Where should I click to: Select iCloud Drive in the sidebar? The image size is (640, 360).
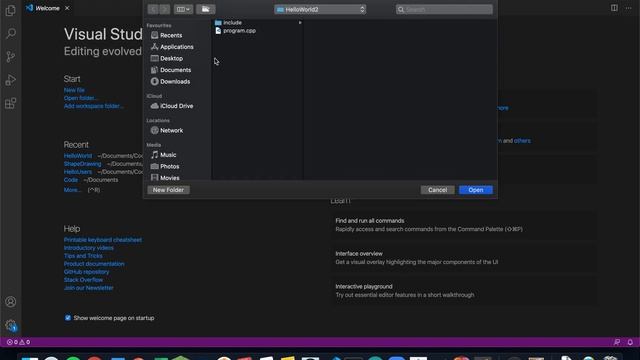coord(176,106)
